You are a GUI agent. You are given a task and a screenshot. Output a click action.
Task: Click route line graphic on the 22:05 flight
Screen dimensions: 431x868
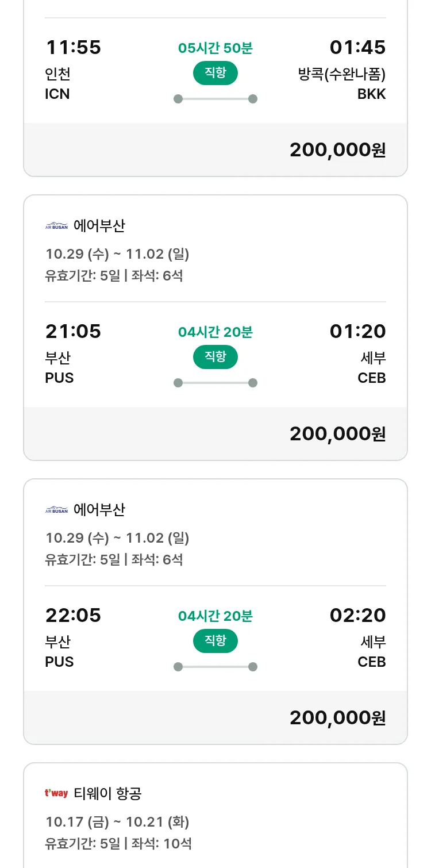(215, 667)
